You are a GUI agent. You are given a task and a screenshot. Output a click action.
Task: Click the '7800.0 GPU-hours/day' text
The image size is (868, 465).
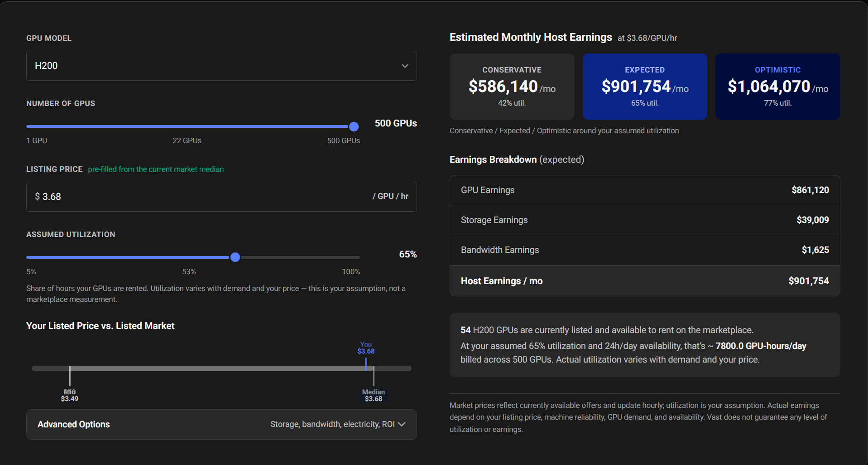click(x=761, y=346)
